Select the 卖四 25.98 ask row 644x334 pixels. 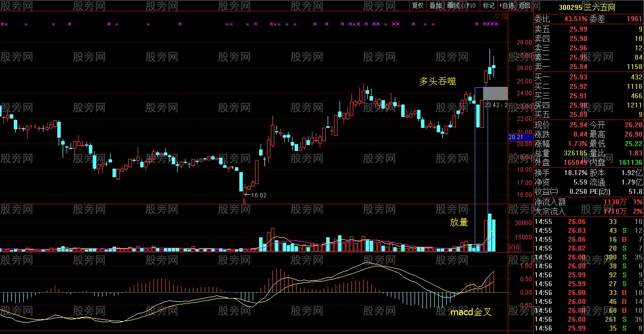click(588, 38)
